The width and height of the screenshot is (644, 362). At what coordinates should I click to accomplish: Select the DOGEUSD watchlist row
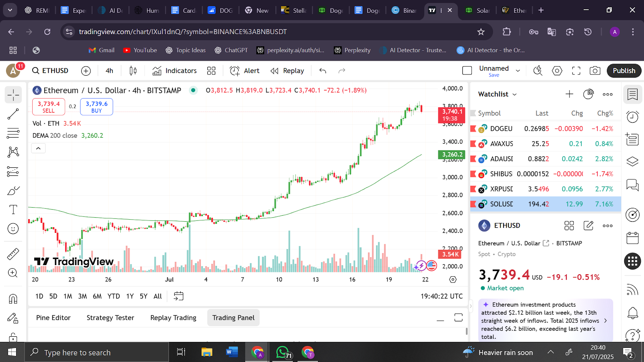pyautogui.click(x=546, y=129)
